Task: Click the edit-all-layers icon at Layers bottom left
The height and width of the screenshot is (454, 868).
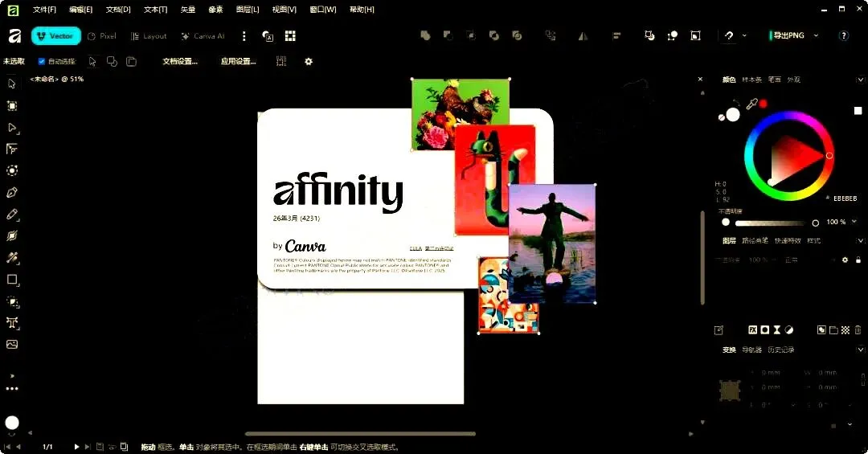Action: click(x=719, y=330)
